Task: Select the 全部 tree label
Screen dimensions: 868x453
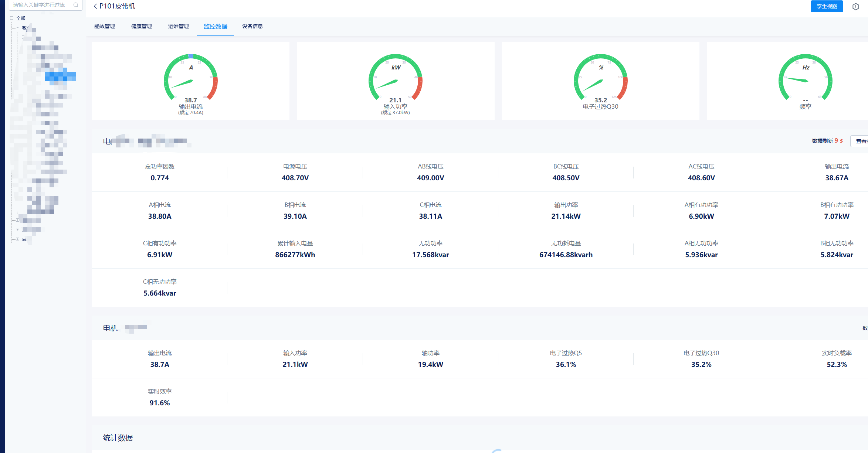Action: 21,18
